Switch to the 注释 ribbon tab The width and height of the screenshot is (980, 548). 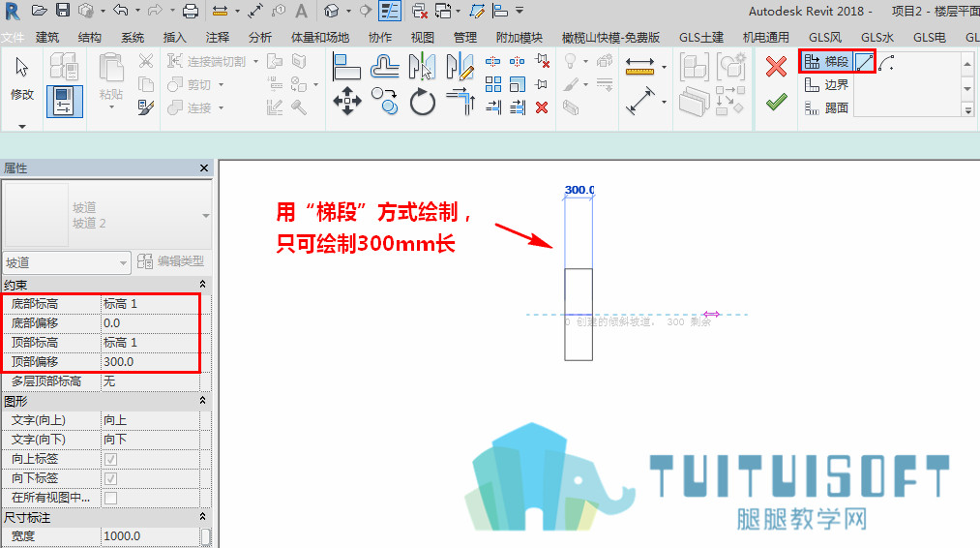218,38
